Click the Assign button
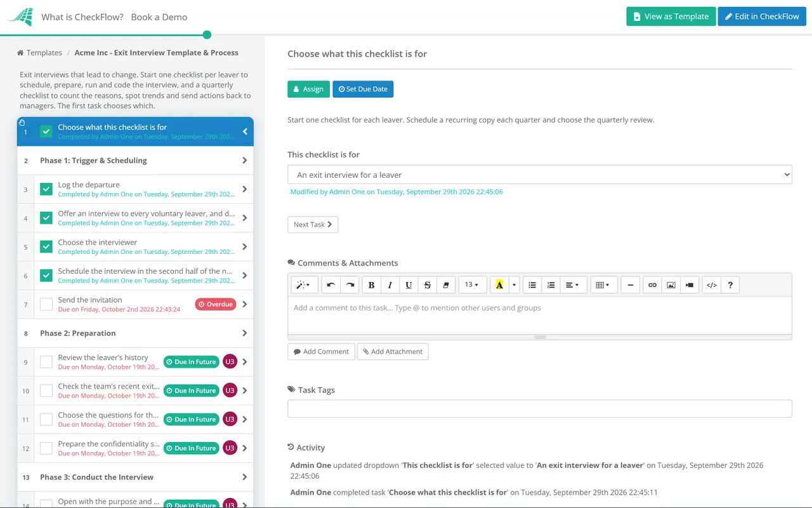This screenshot has width=812, height=508. tap(309, 89)
